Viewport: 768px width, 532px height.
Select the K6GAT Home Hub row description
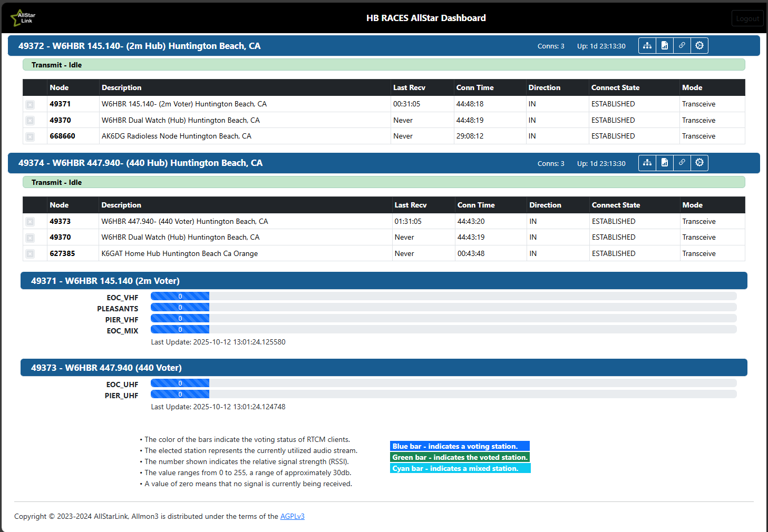coord(179,253)
